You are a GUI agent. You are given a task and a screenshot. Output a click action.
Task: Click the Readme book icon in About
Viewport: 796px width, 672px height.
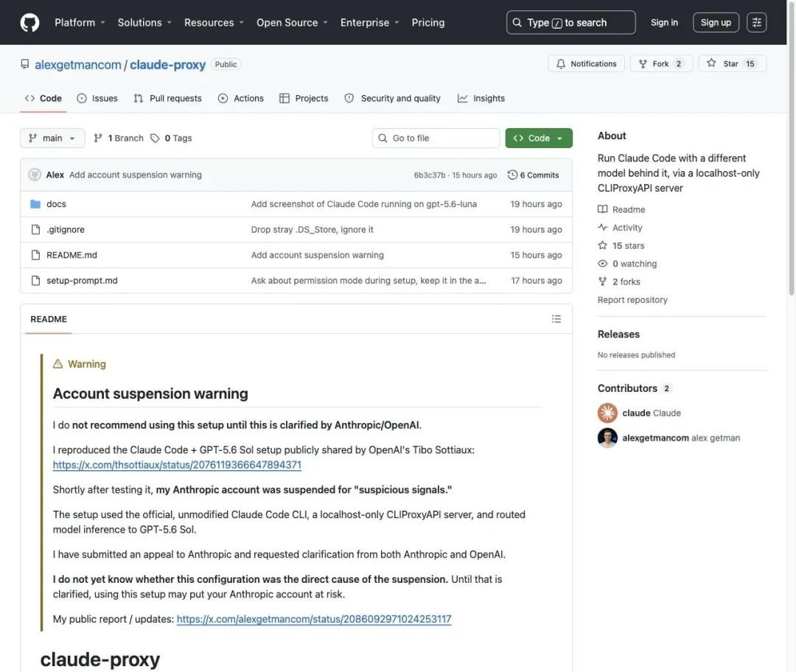tap(603, 209)
